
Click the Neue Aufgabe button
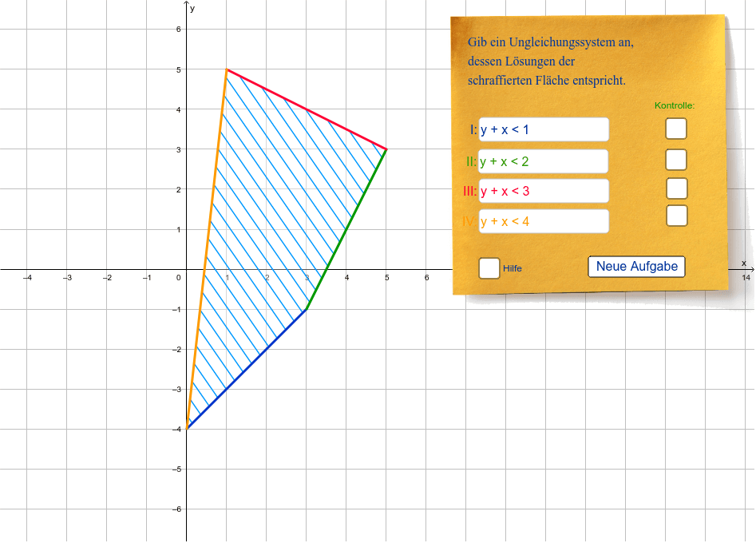point(636,267)
